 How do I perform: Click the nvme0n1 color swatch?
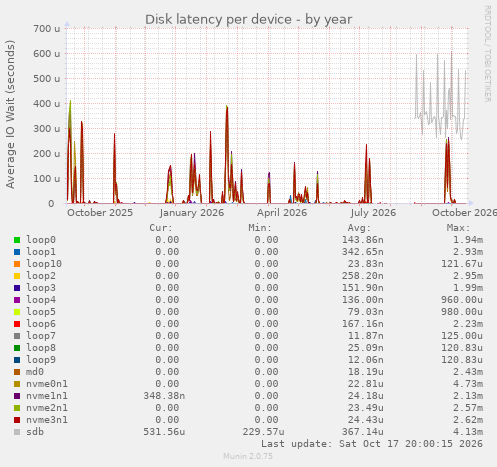(x=17, y=384)
